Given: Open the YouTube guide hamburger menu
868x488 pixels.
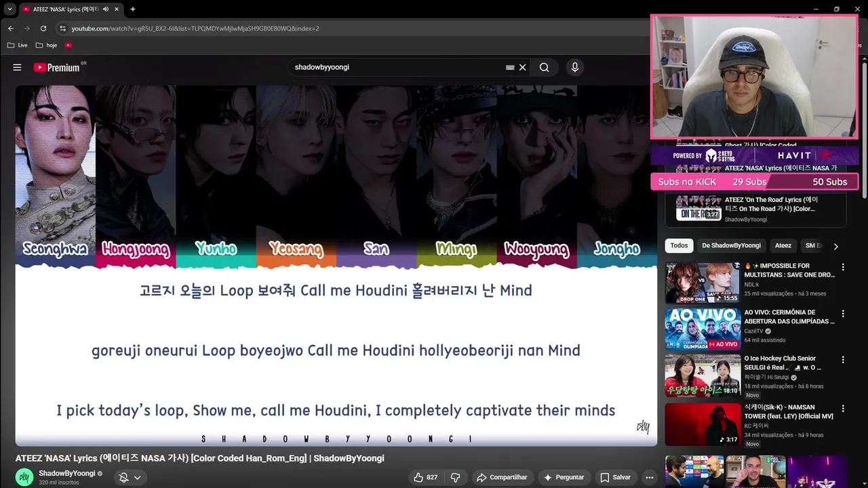Looking at the screenshot, I should click(17, 67).
